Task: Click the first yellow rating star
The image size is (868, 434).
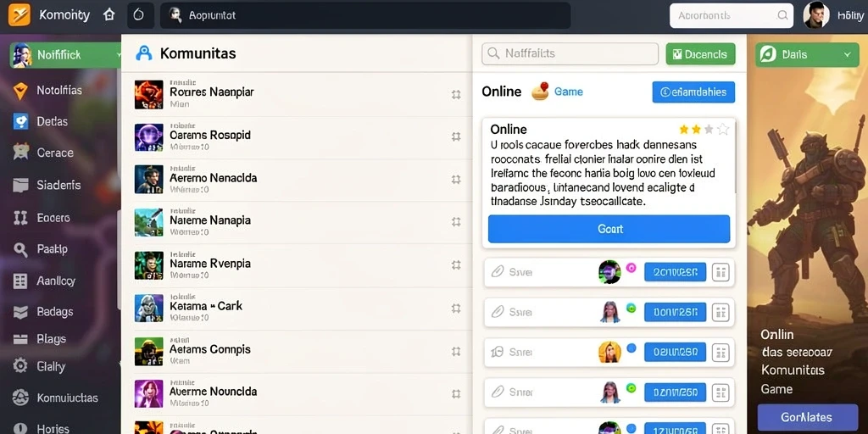Action: pyautogui.click(x=684, y=130)
